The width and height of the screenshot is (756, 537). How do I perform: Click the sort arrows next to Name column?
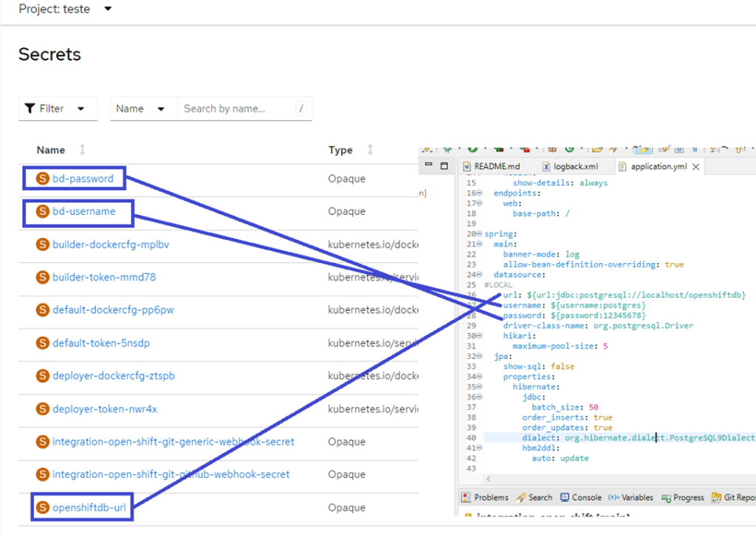tap(83, 149)
